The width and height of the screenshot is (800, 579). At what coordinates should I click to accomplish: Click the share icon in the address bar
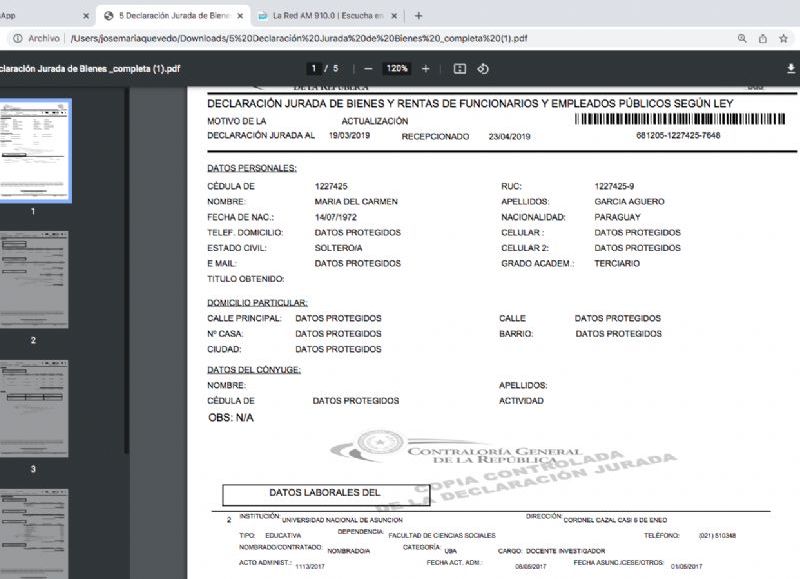[763, 38]
